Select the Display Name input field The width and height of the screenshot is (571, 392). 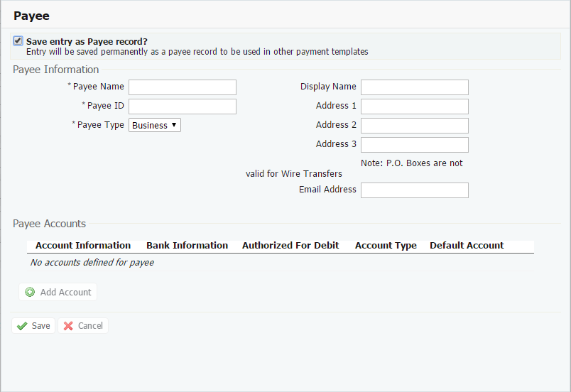pos(414,87)
